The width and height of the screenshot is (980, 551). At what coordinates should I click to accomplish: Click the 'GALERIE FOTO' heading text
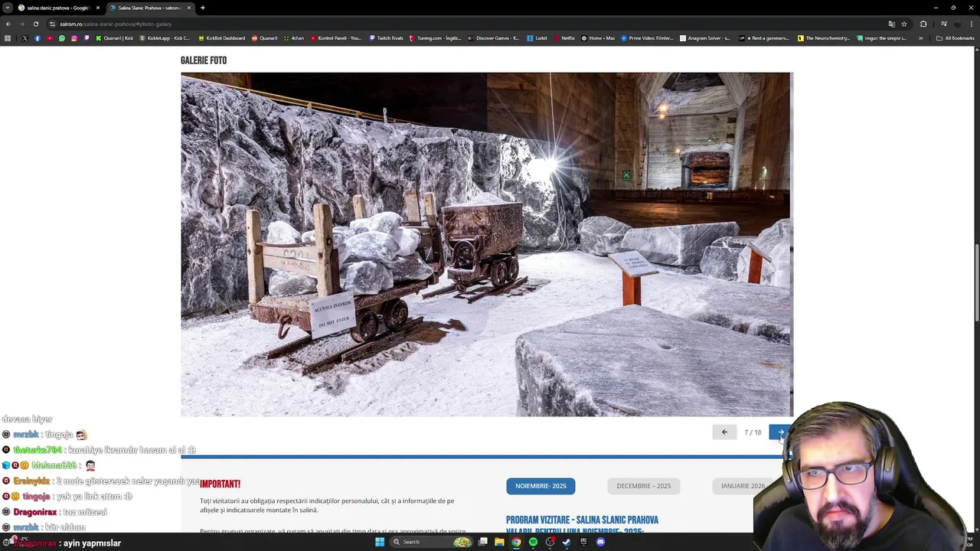point(204,60)
